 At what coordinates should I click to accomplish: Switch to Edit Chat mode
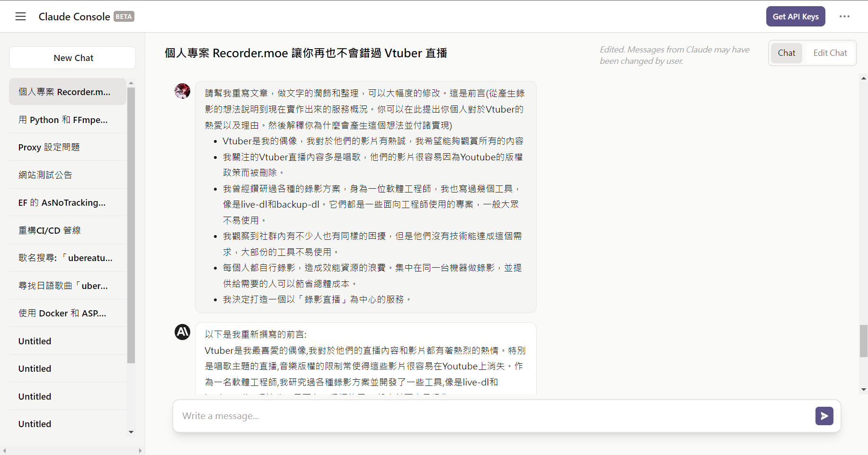pyautogui.click(x=830, y=53)
